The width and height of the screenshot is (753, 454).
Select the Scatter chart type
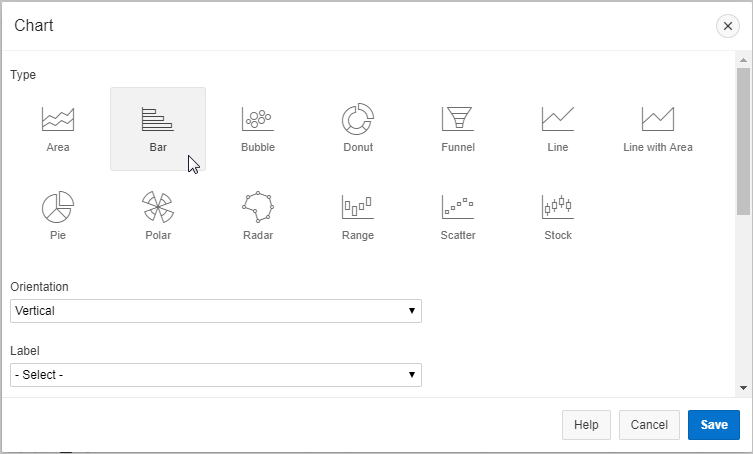coord(458,216)
